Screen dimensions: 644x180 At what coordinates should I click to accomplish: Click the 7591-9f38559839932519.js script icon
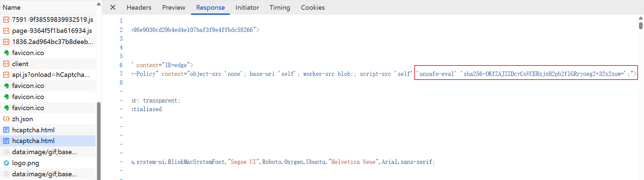coord(6,20)
